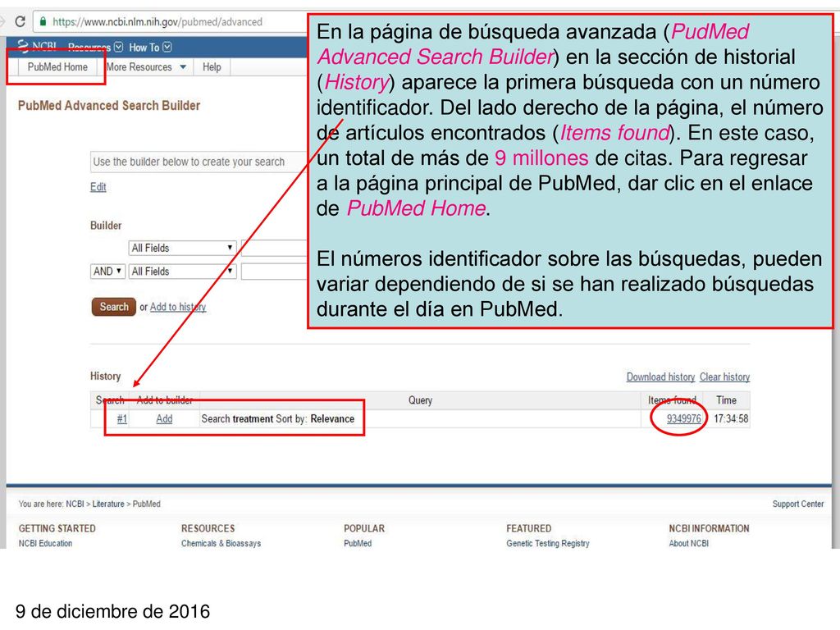
Task: Click the RESOURCES footer heading
Action: (x=208, y=528)
